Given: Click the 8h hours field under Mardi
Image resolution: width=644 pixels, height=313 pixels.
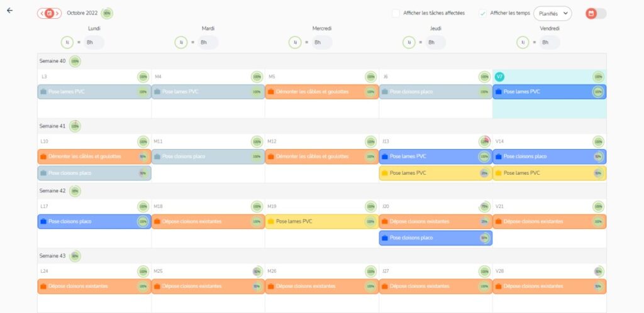Looking at the screenshot, I should pyautogui.click(x=208, y=42).
